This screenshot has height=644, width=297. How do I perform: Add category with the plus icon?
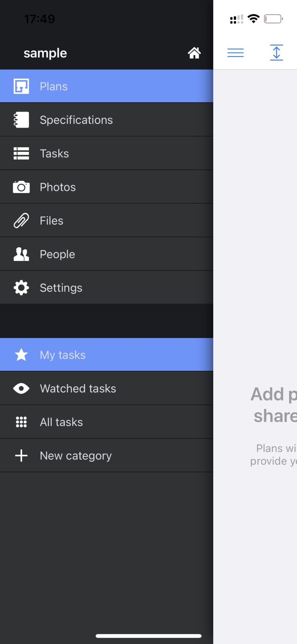[21, 455]
